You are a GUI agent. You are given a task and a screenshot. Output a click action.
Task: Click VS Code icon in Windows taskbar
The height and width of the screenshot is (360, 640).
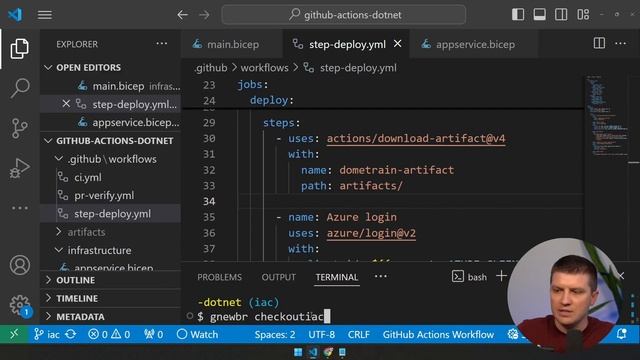click(x=313, y=352)
